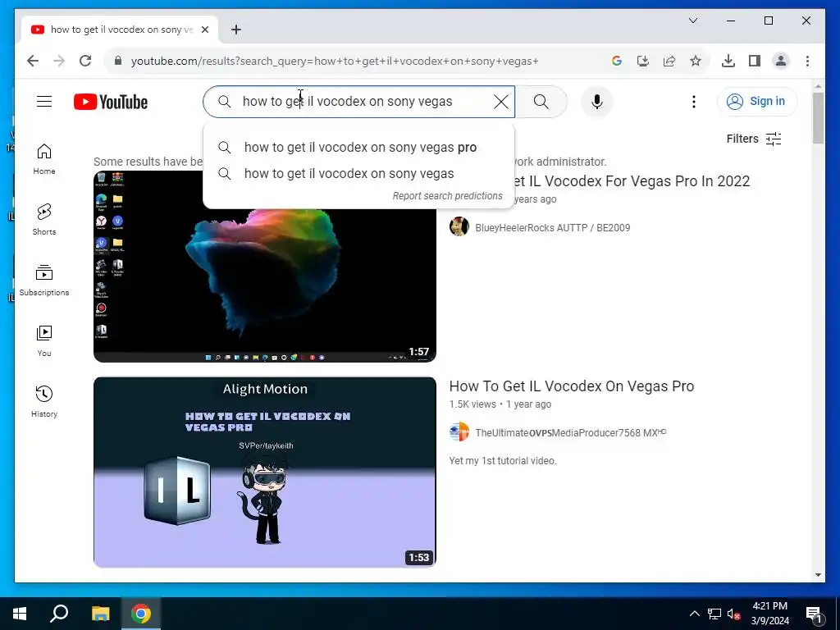Click Report search predictions link
The image size is (840, 630).
[x=447, y=196]
